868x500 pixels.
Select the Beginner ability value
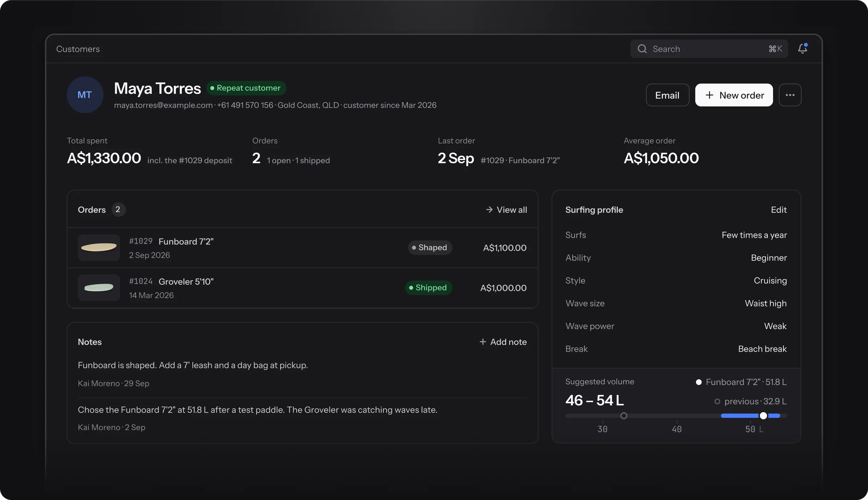[x=769, y=258]
